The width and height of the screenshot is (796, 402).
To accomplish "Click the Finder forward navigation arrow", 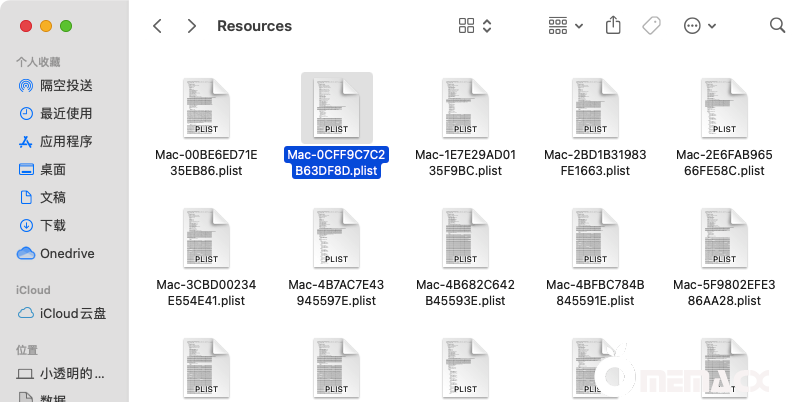I will pyautogui.click(x=191, y=26).
